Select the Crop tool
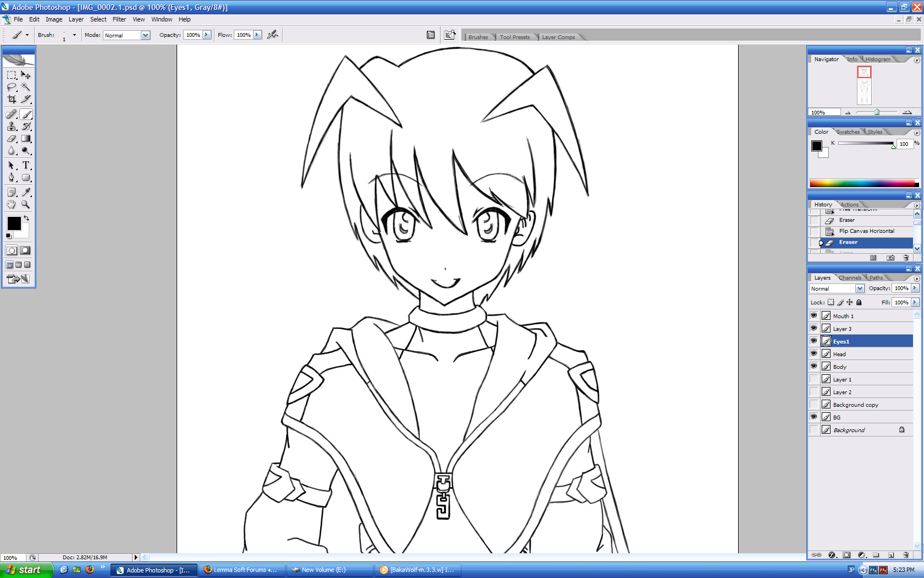The image size is (924, 578). point(12,100)
